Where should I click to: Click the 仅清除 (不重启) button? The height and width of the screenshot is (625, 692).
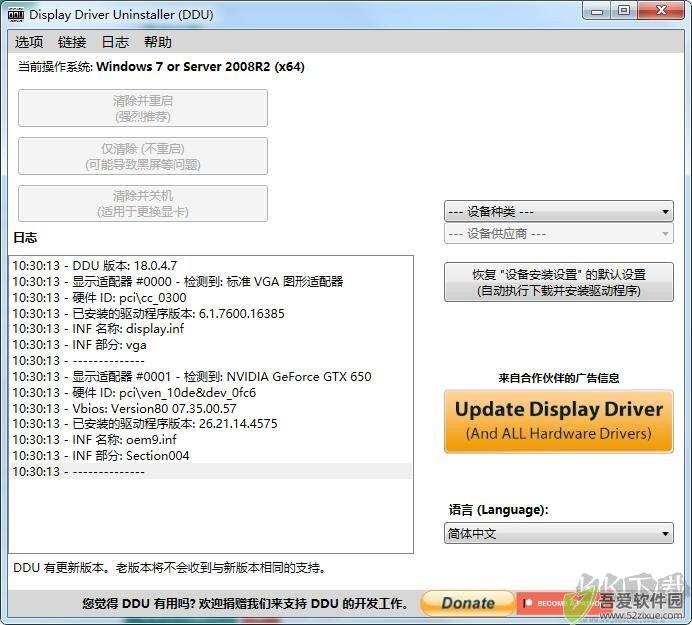(x=143, y=156)
